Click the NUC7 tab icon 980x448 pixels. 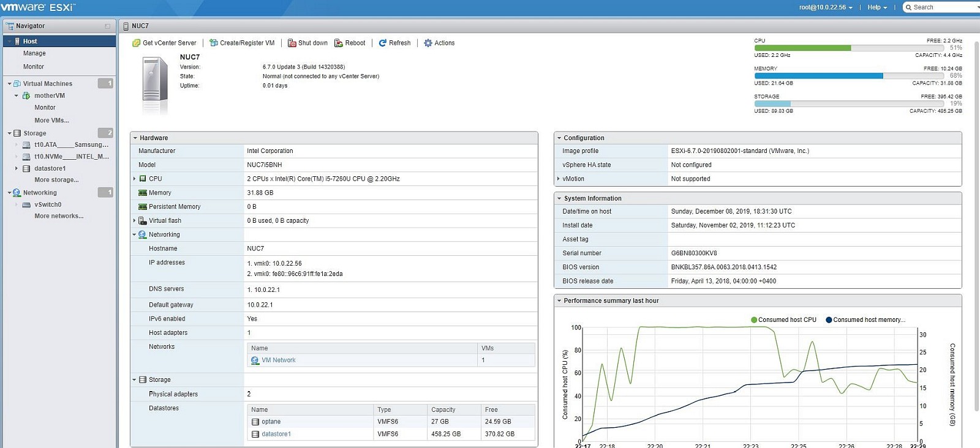pyautogui.click(x=126, y=26)
